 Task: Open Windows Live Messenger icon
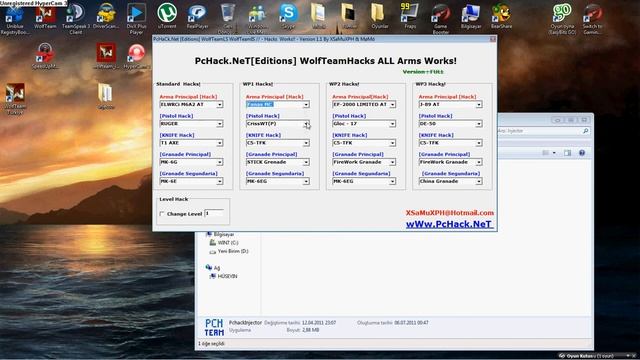click(258, 18)
